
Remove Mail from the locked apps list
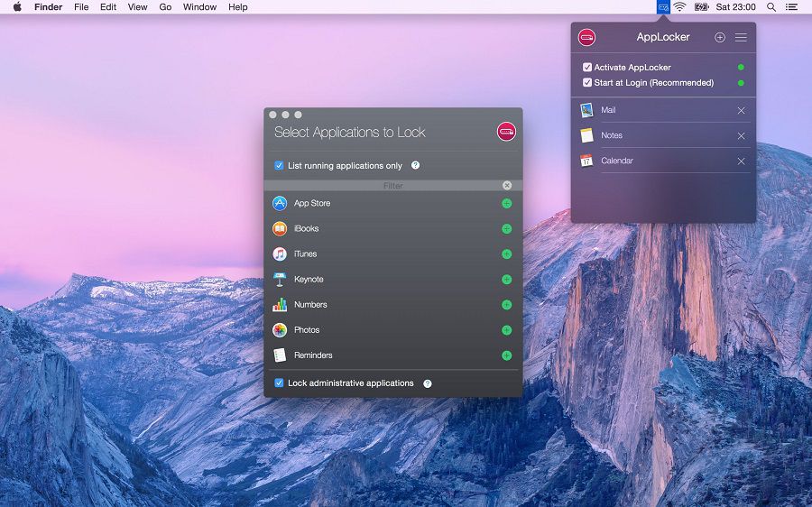click(x=741, y=110)
